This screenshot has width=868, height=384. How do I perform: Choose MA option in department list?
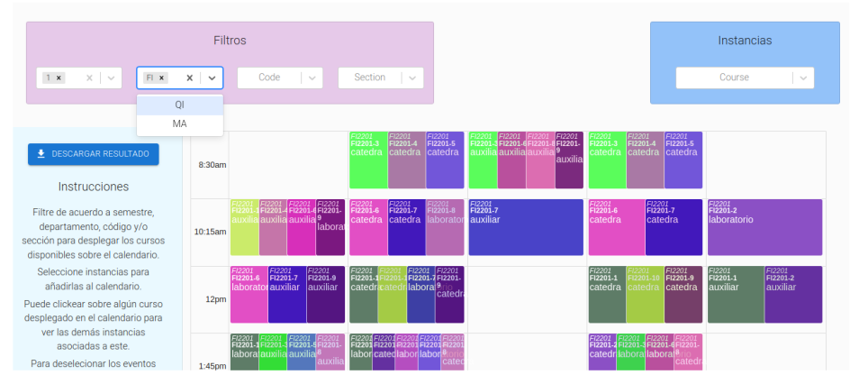(180, 124)
